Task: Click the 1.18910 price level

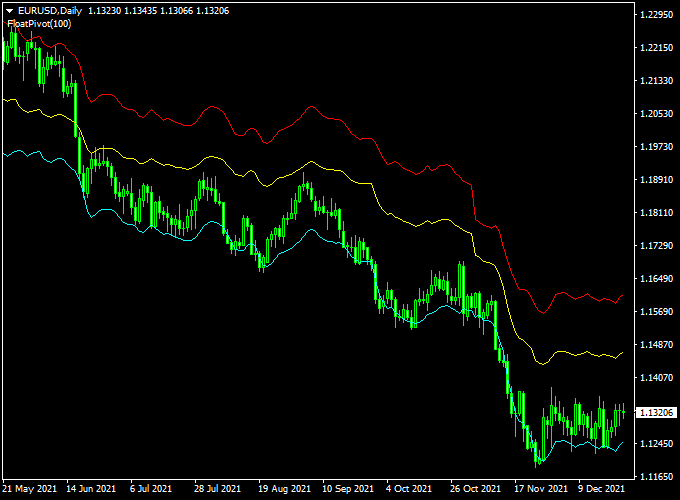Action: click(x=657, y=180)
